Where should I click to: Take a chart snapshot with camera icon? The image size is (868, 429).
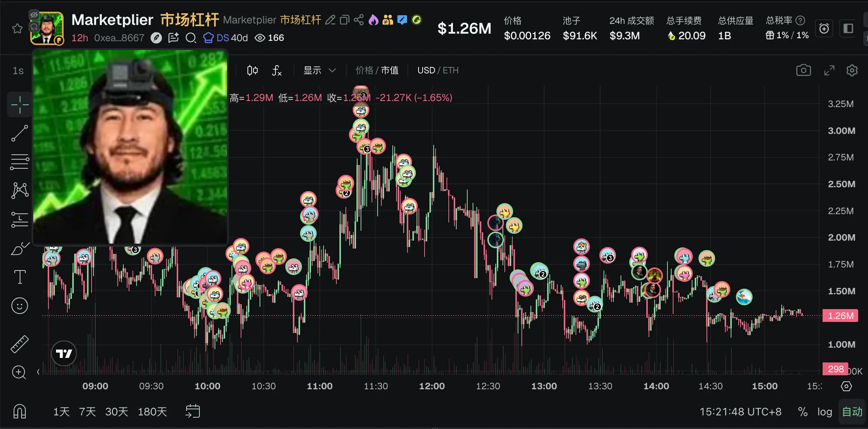click(x=803, y=70)
